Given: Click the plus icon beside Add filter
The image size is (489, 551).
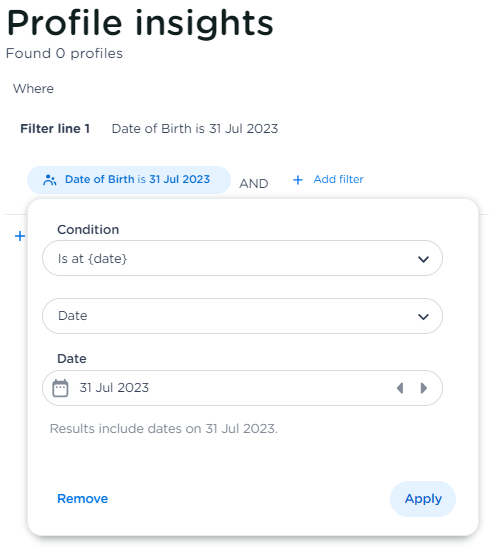Looking at the screenshot, I should [x=298, y=180].
